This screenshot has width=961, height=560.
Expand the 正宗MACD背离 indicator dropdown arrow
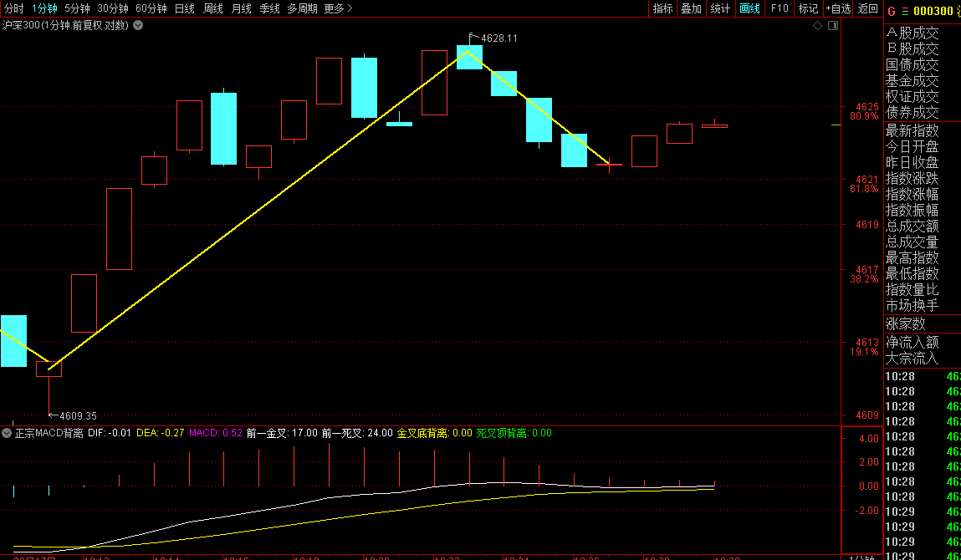[x=7, y=433]
